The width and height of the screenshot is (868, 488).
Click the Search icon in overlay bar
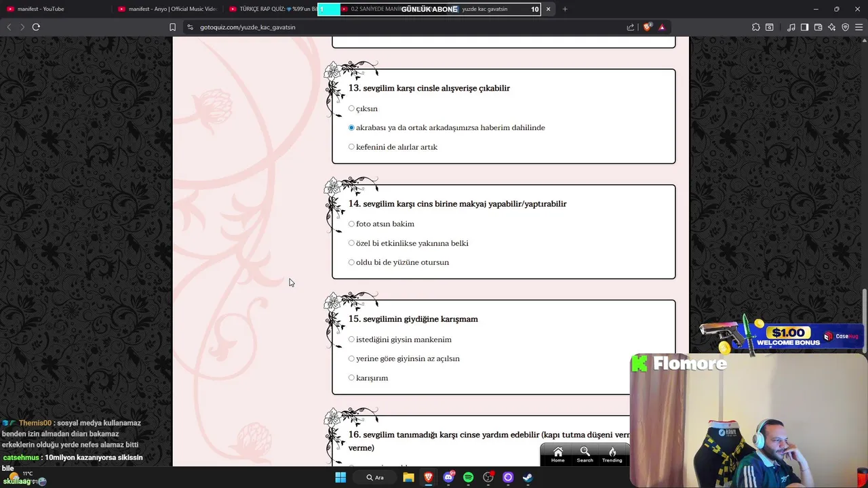pyautogui.click(x=585, y=455)
